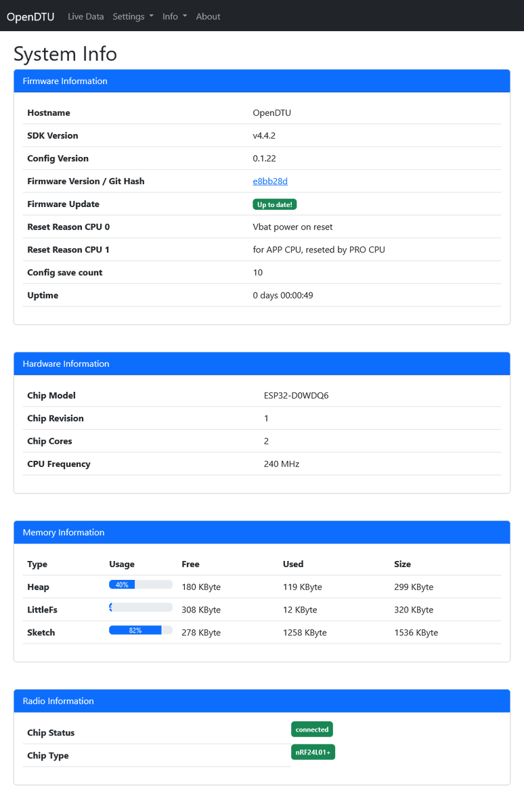Open the e8bb28d git hash link
Image resolution: width=524 pixels, height=812 pixels.
point(270,181)
